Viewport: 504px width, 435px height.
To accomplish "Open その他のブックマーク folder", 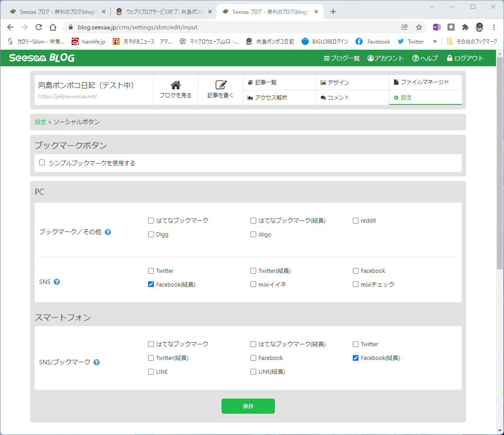I will (x=472, y=41).
